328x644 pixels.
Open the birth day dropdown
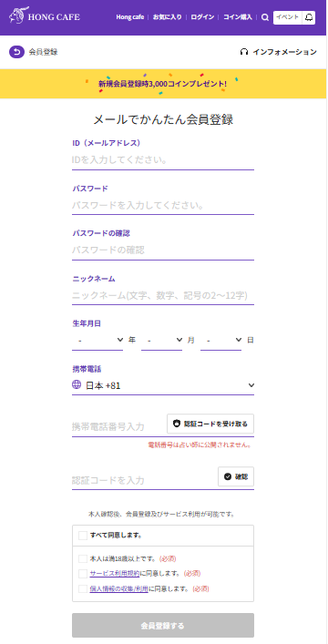220,340
